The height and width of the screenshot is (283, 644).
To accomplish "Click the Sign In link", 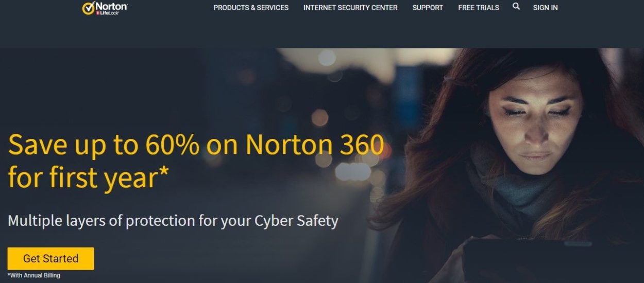I will coord(545,8).
